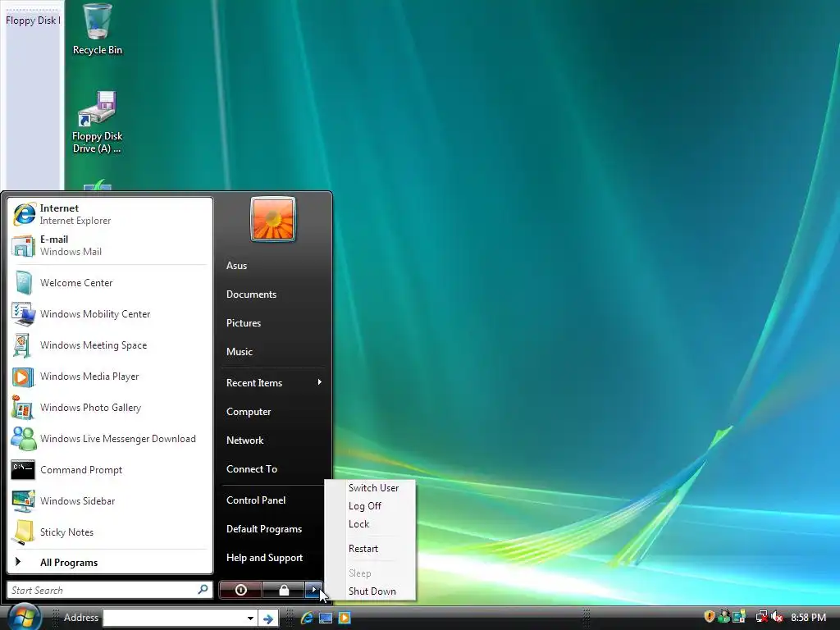Image resolution: width=840 pixels, height=630 pixels.
Task: Choose Lock from power menu
Action: pyautogui.click(x=359, y=524)
